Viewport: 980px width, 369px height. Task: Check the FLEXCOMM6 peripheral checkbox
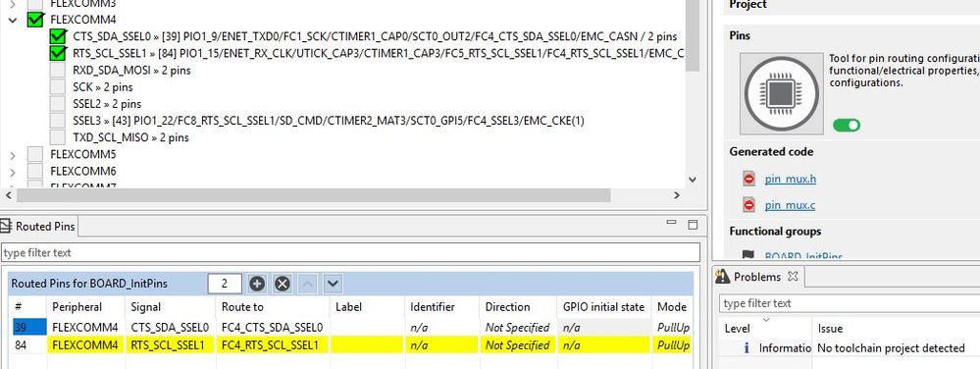coord(35,171)
